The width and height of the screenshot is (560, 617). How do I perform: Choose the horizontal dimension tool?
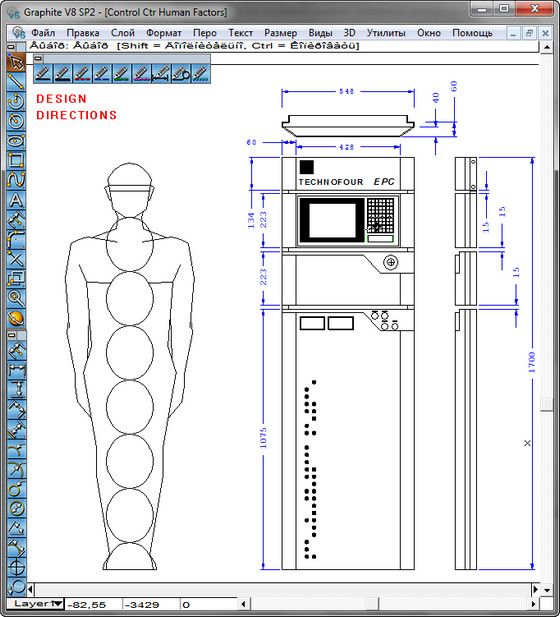tap(17, 370)
